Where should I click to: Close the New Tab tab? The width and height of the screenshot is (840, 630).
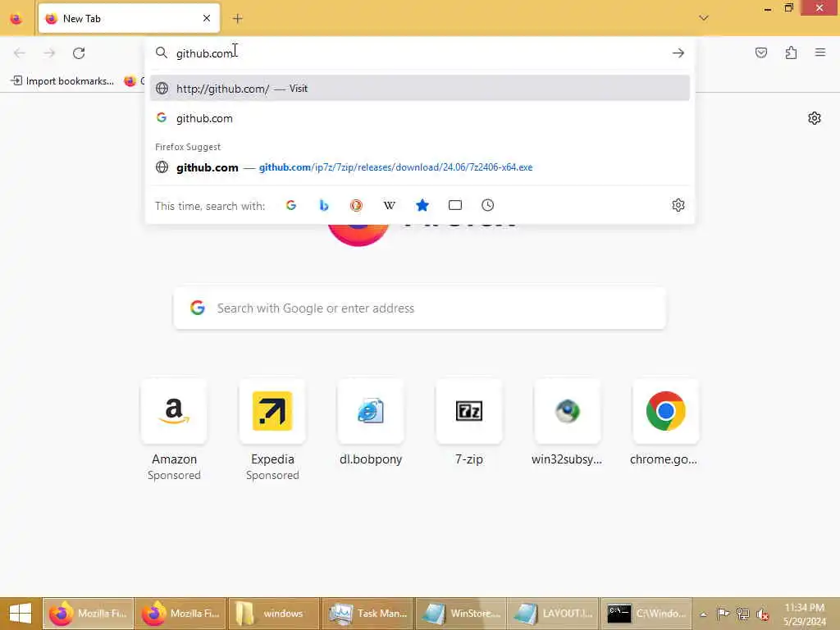(207, 18)
